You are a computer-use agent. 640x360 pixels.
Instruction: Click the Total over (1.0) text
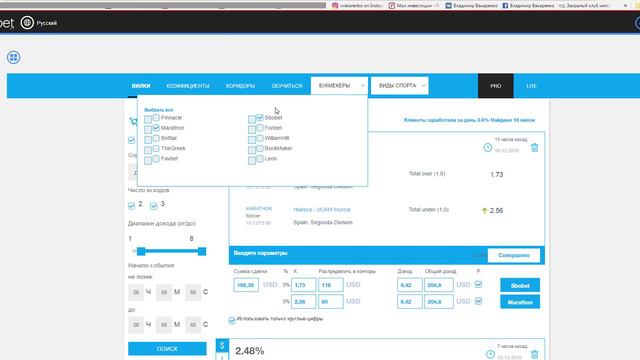(x=427, y=173)
